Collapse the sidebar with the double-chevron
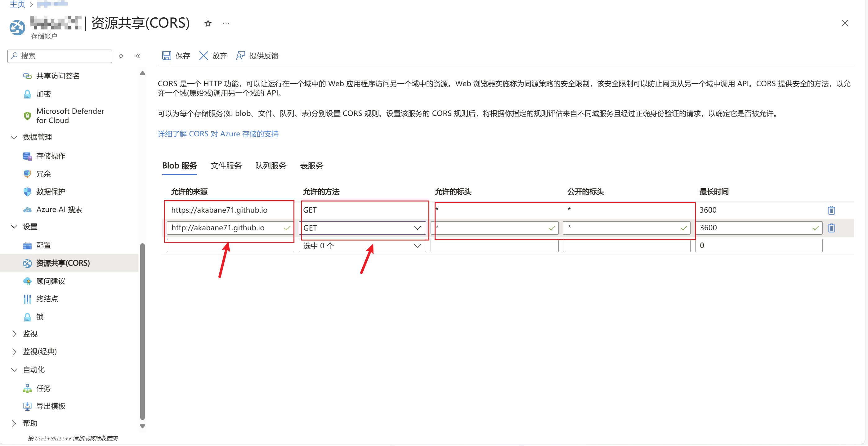 click(137, 56)
